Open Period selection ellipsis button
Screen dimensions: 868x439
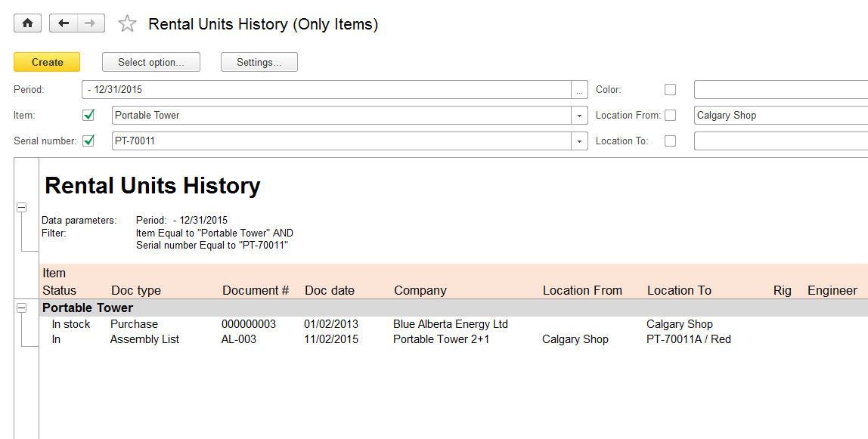coord(580,90)
